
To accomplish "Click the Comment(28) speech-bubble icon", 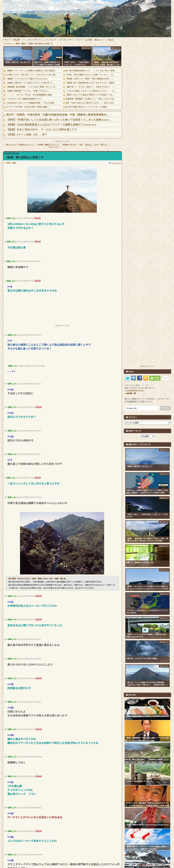I will point(109,163).
